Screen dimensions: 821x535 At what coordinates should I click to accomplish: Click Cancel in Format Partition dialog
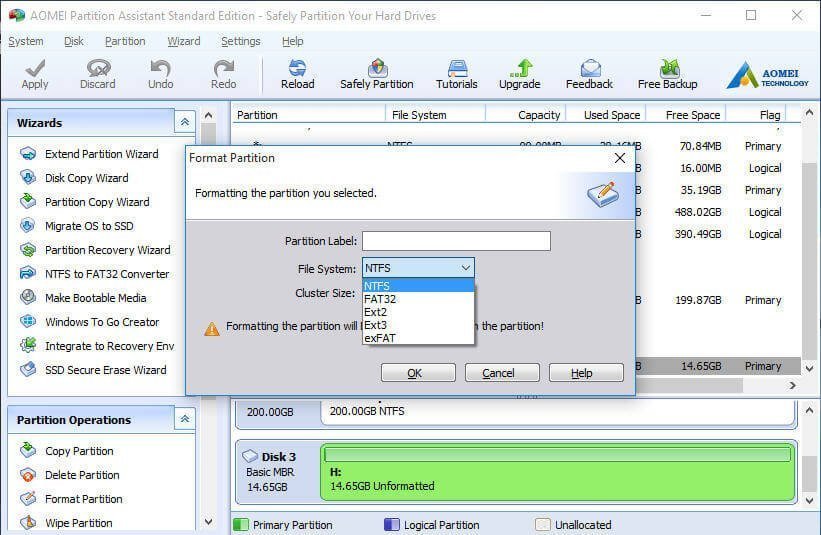(502, 373)
